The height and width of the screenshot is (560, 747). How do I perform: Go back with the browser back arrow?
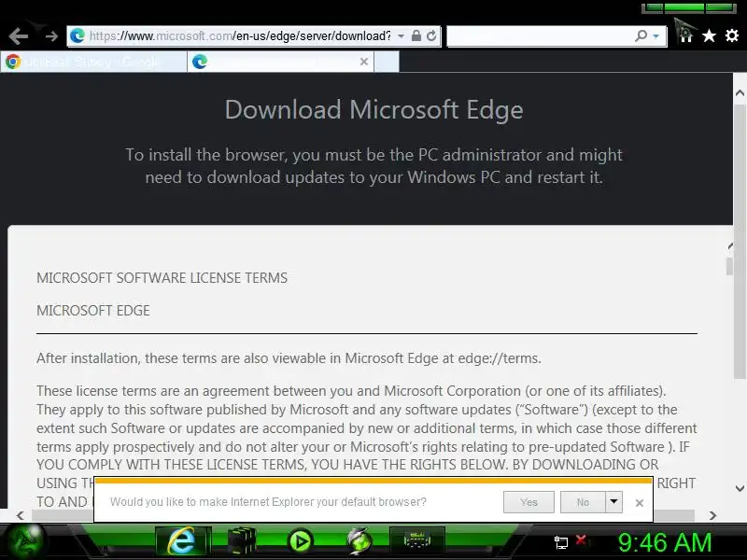[19, 36]
